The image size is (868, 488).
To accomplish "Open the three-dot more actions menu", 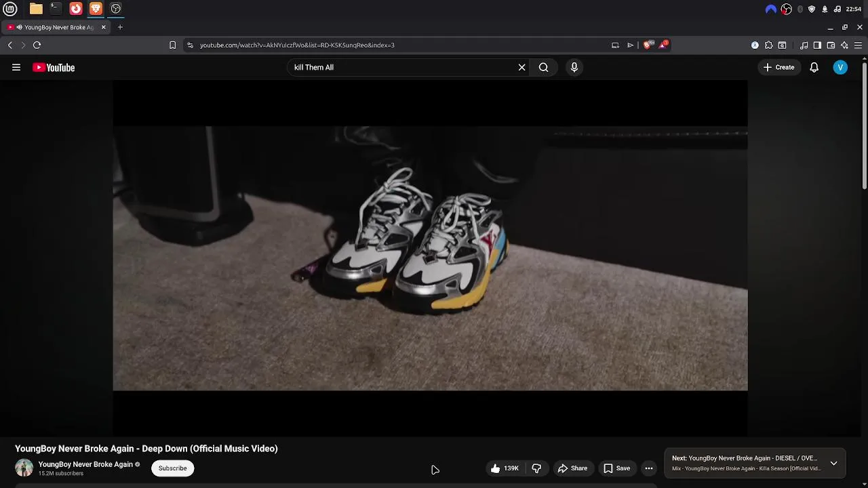I will (649, 468).
